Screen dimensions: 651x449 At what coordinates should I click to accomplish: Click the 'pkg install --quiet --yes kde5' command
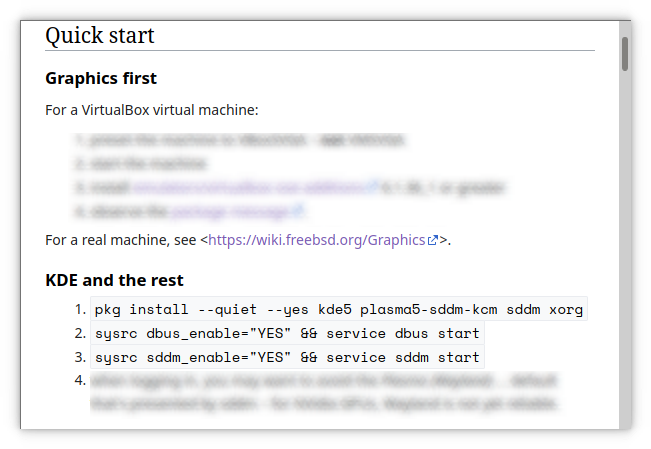338,308
